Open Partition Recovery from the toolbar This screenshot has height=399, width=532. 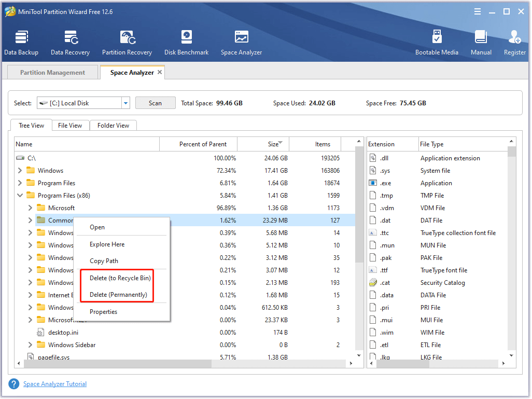(127, 43)
